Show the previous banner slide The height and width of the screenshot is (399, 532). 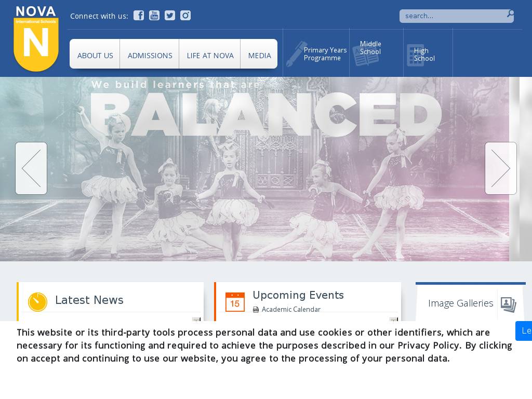pos(31,168)
